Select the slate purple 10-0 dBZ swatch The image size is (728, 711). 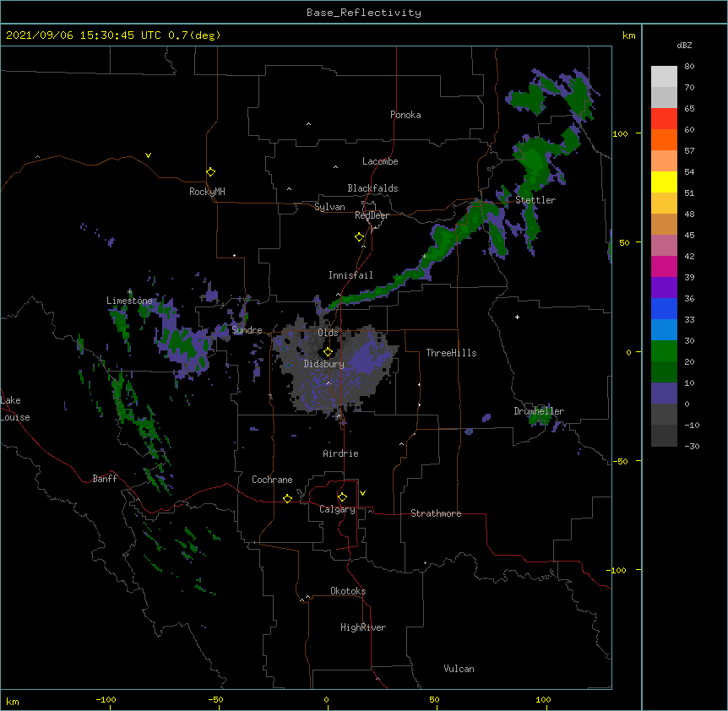coord(664,393)
